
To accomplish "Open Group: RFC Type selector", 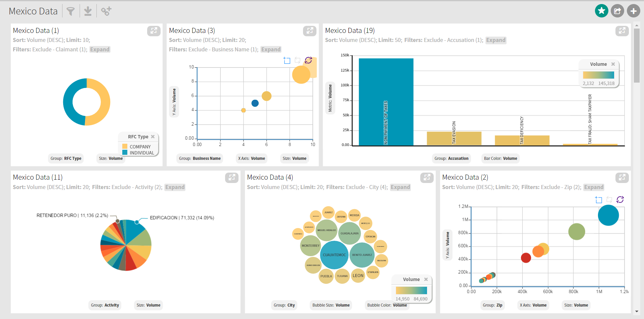I will pos(66,158).
